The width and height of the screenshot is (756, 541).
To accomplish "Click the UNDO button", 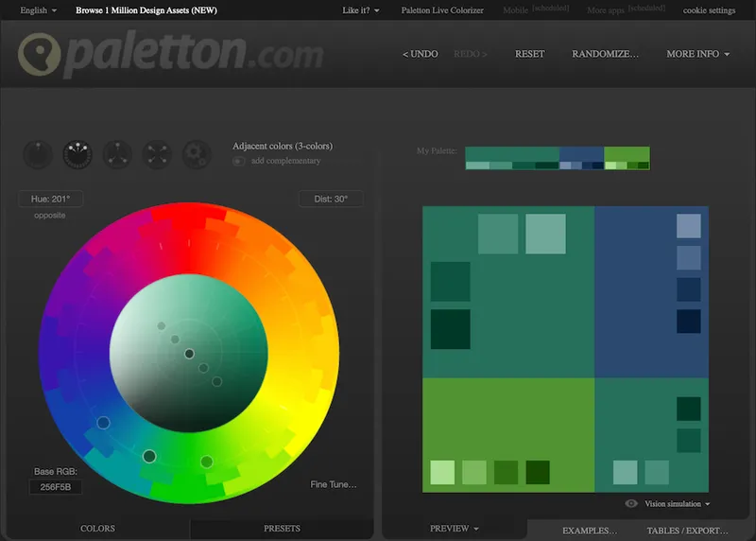I will coord(421,54).
